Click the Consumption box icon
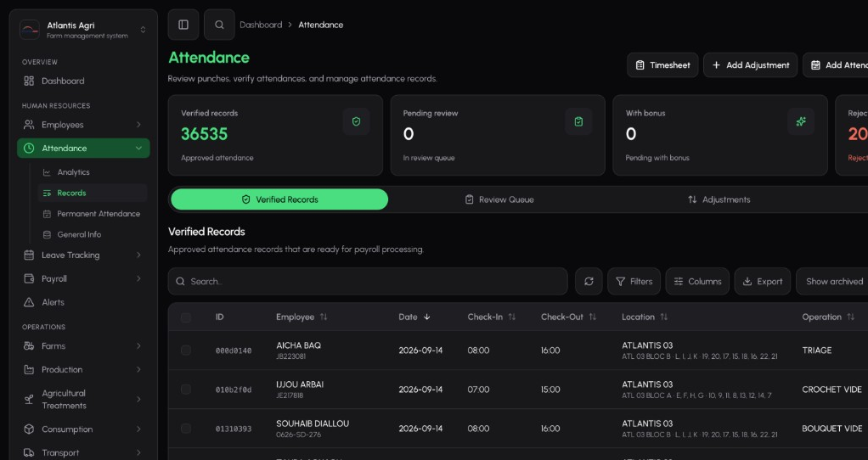Viewport: 868px width, 460px height. tap(29, 429)
